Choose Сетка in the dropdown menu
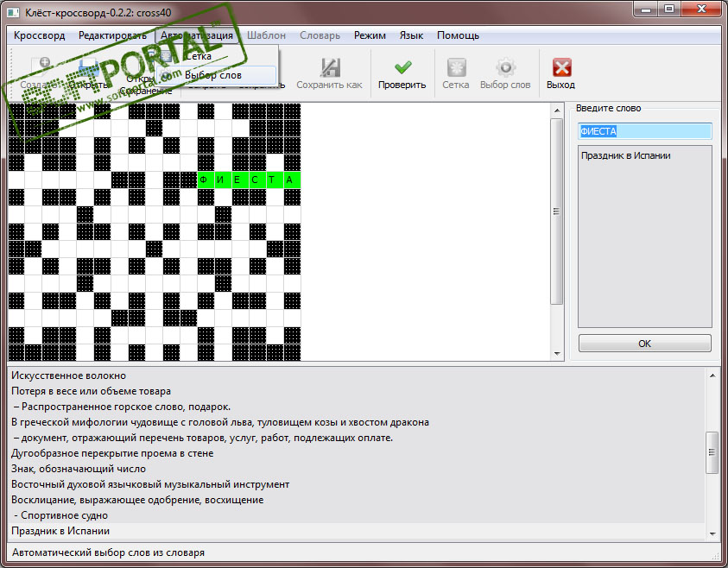This screenshot has width=728, height=568. [x=217, y=56]
